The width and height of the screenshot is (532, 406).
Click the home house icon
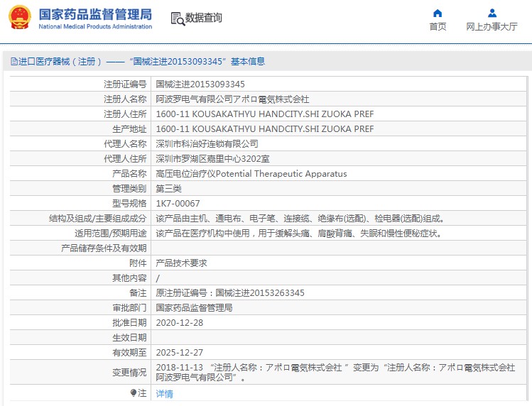click(438, 13)
